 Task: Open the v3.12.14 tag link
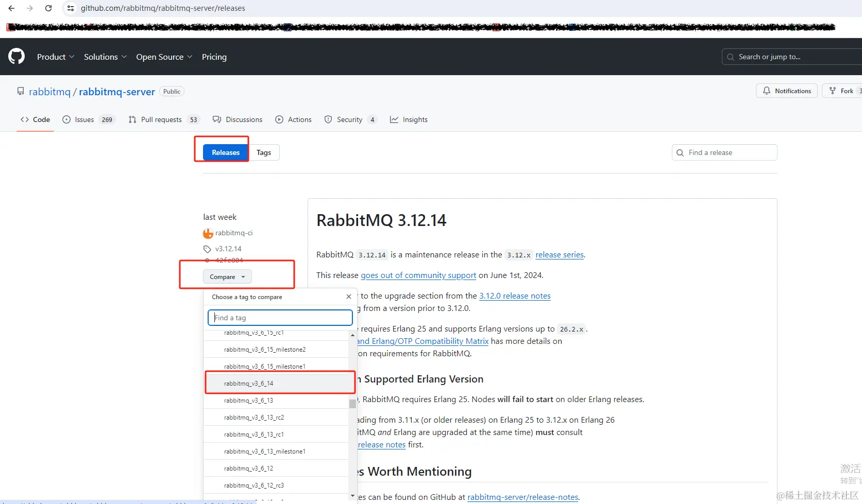(228, 249)
